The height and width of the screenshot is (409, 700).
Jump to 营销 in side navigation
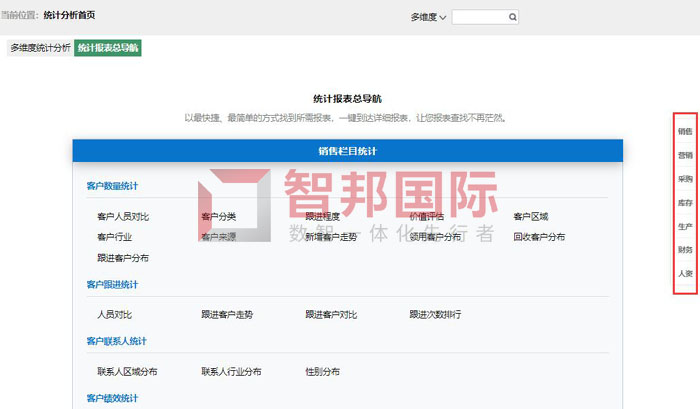[685, 155]
